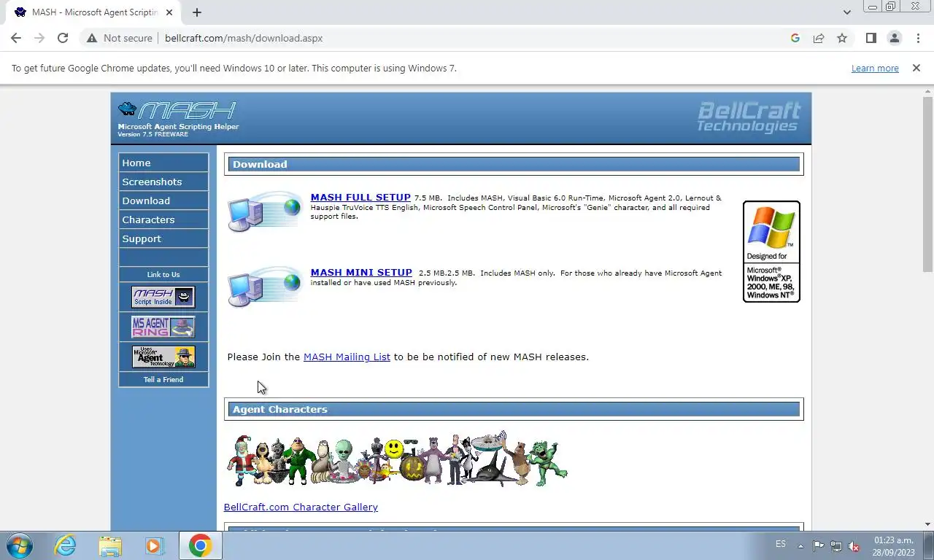Click the address bar URL

coord(244,38)
